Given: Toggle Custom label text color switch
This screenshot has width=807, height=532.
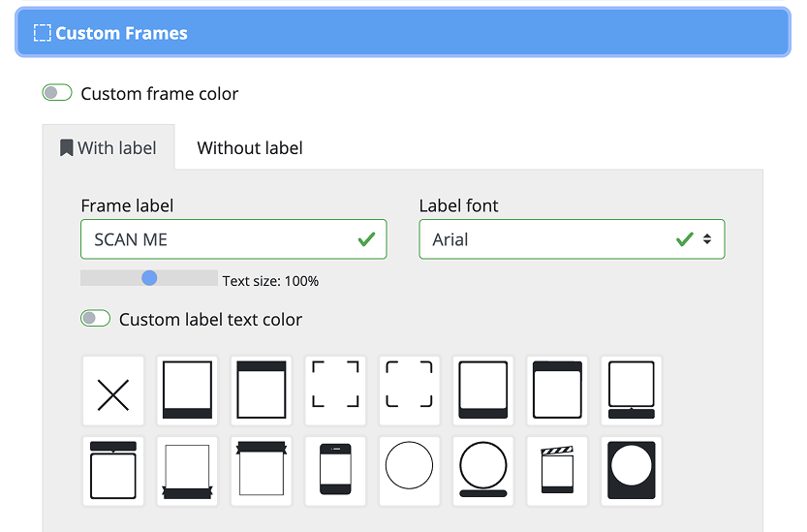Looking at the screenshot, I should [x=95, y=319].
